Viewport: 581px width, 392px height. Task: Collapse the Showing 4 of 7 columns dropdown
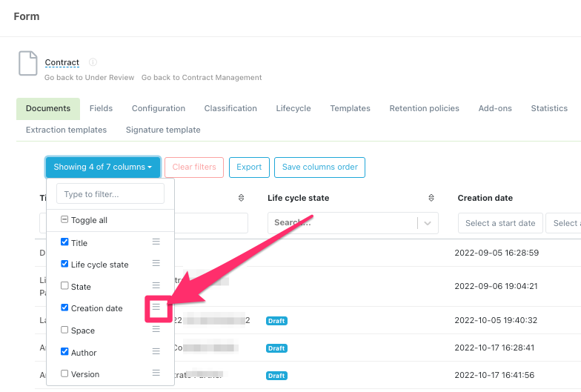[x=102, y=167]
